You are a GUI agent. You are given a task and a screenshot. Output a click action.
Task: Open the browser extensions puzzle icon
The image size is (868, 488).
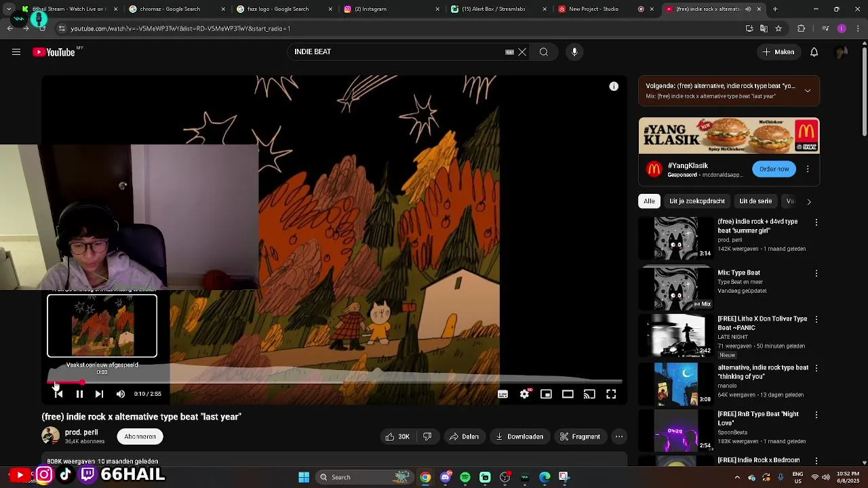pos(802,28)
